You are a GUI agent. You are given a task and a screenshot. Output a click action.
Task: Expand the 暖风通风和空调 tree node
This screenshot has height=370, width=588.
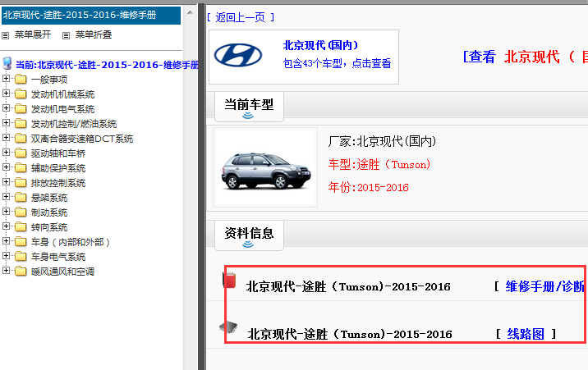[6, 270]
